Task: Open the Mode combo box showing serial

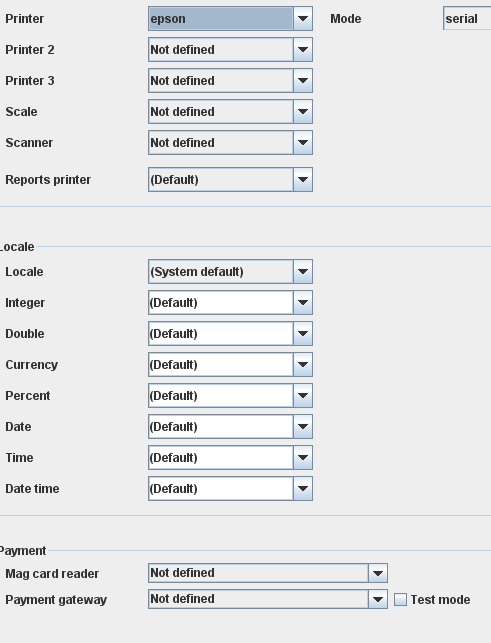Action: point(467,18)
